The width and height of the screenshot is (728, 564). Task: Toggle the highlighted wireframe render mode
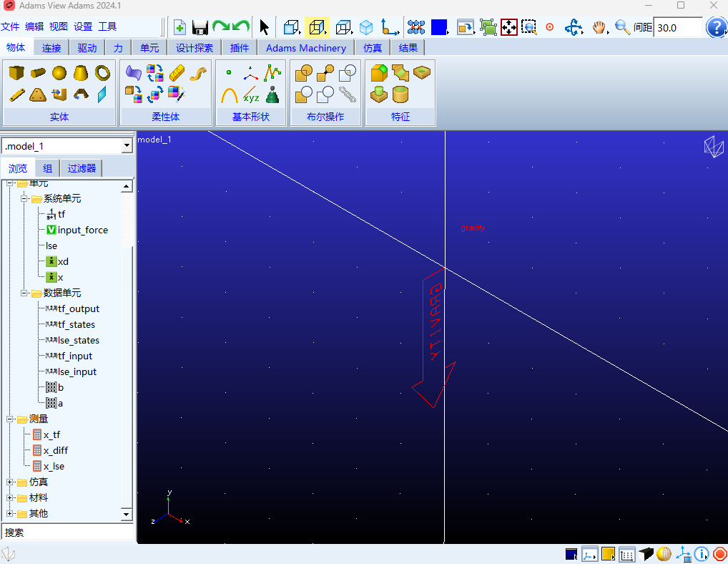pyautogui.click(x=317, y=27)
